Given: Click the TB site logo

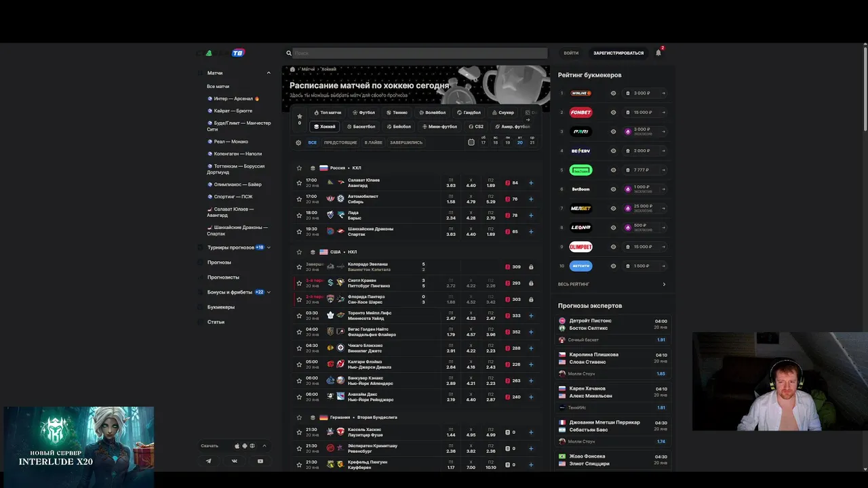Looking at the screenshot, I should [237, 53].
